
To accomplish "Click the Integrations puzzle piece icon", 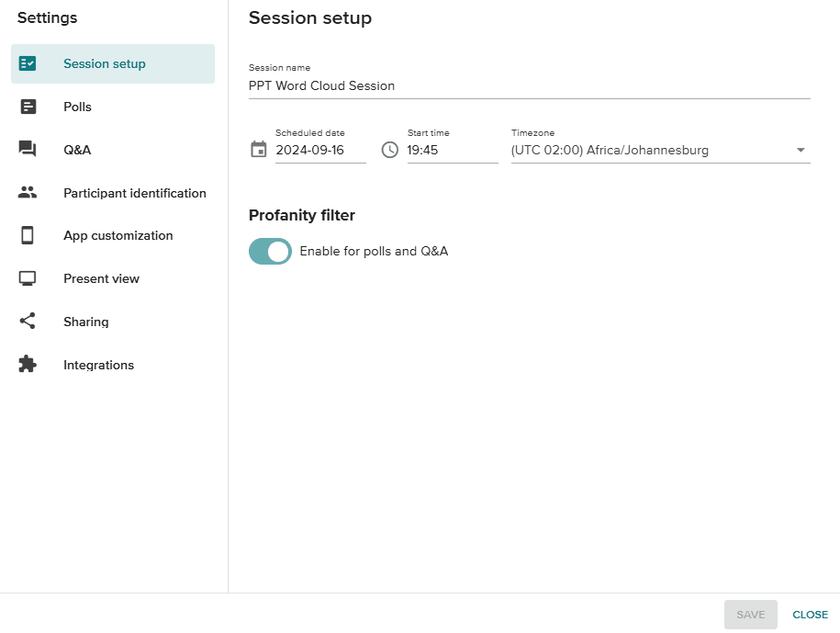I will pyautogui.click(x=28, y=364).
